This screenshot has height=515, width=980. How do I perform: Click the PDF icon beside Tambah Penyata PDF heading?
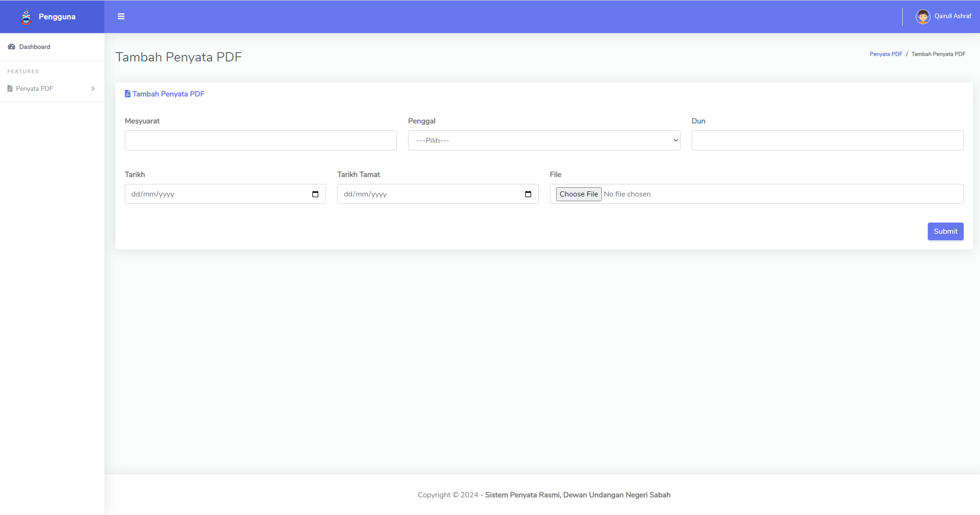click(x=128, y=94)
